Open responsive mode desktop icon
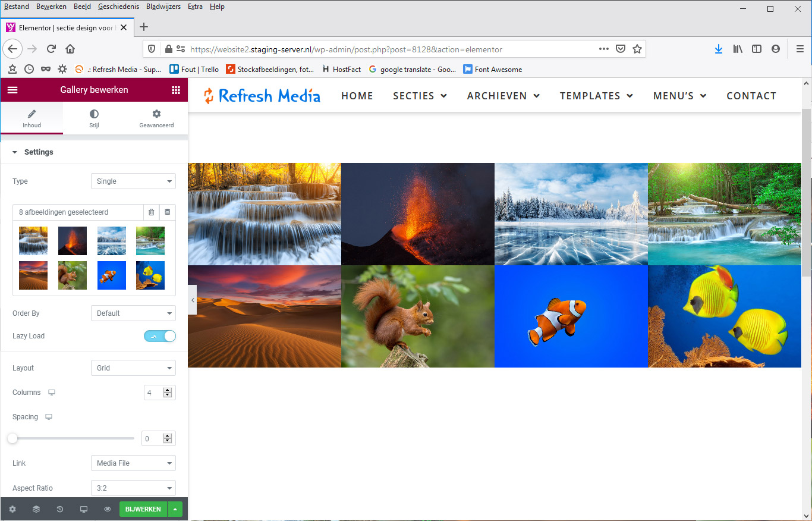812x521 pixels. 84,510
